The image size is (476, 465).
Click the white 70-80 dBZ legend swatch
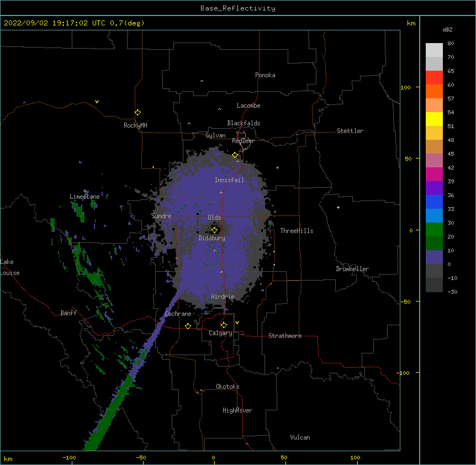pos(434,50)
